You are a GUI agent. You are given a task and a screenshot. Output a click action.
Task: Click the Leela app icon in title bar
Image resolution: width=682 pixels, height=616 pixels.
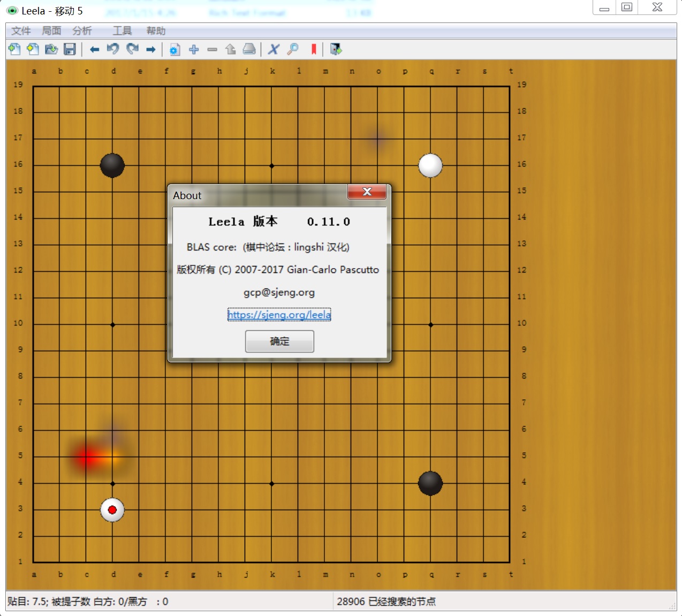pyautogui.click(x=12, y=10)
